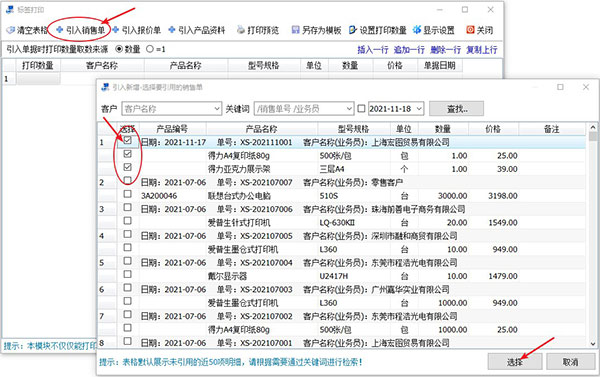This screenshot has height=377, width=600.
Task: Click the 标签打印 window title icon
Action: click(x=10, y=9)
